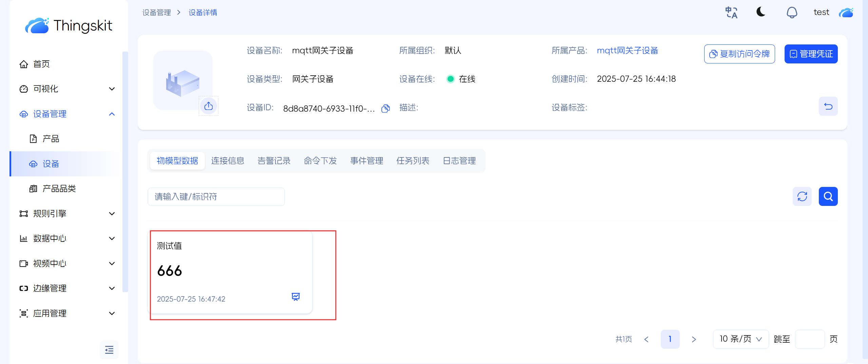This screenshot has height=364, width=868.
Task: Open the 命令下发 tab
Action: [x=320, y=161]
